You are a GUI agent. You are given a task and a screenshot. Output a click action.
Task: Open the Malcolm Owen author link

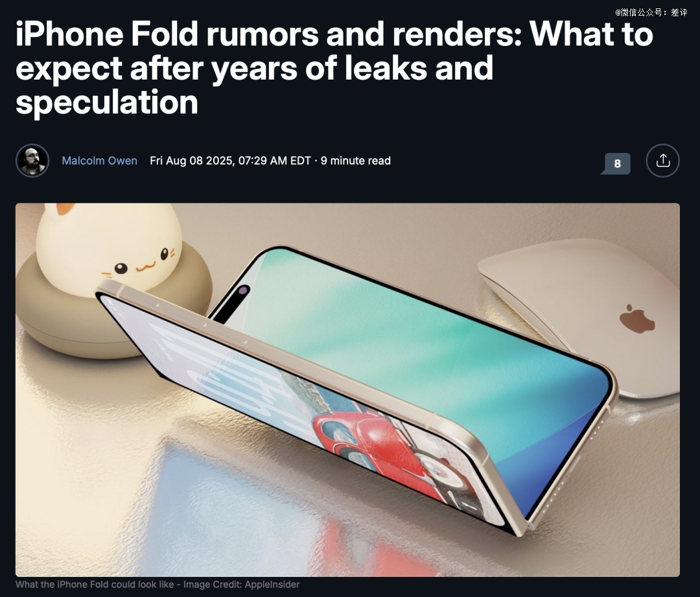click(x=99, y=161)
